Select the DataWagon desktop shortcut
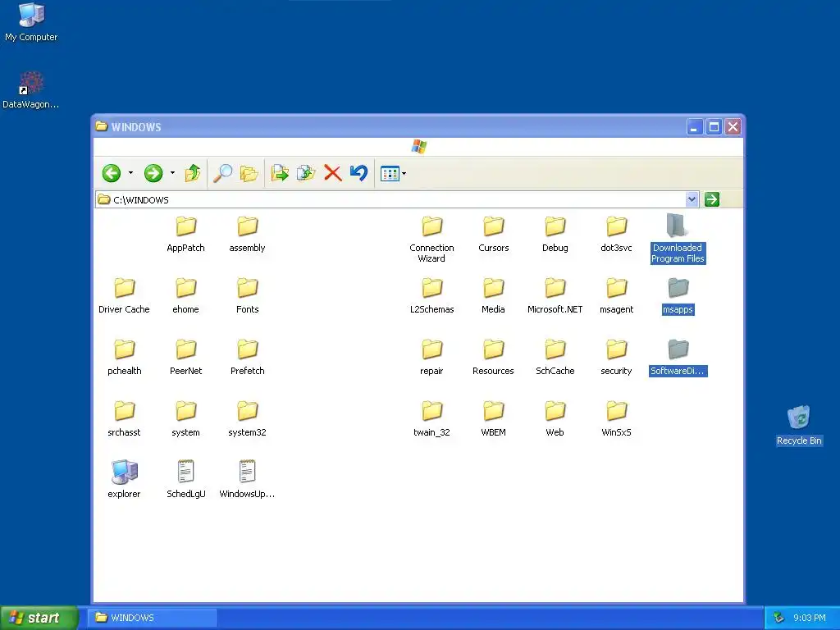 (31, 90)
